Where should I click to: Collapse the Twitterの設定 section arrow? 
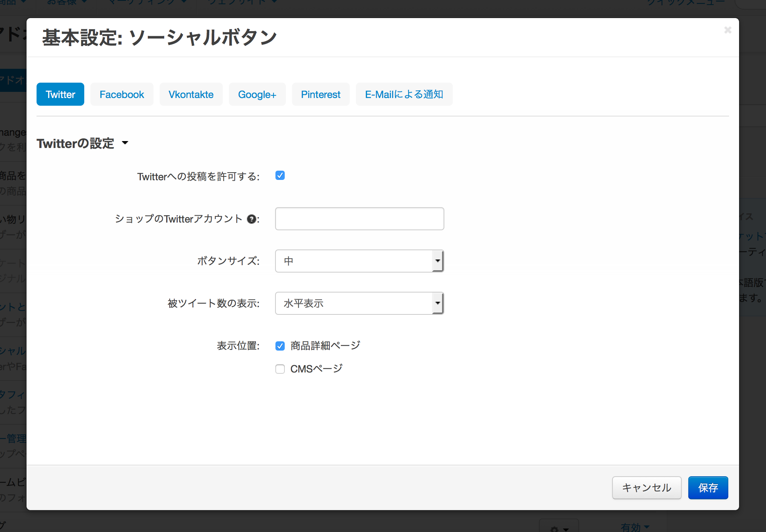(125, 143)
